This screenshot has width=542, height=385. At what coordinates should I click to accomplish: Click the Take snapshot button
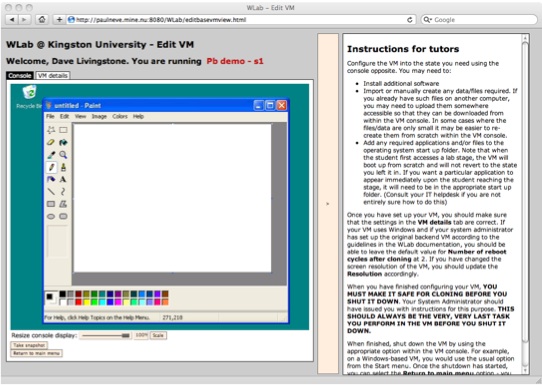tap(29, 345)
